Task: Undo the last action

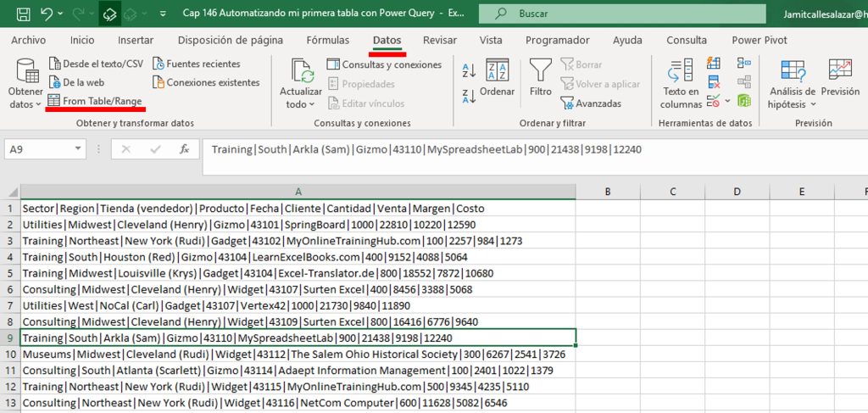Action: 47,14
